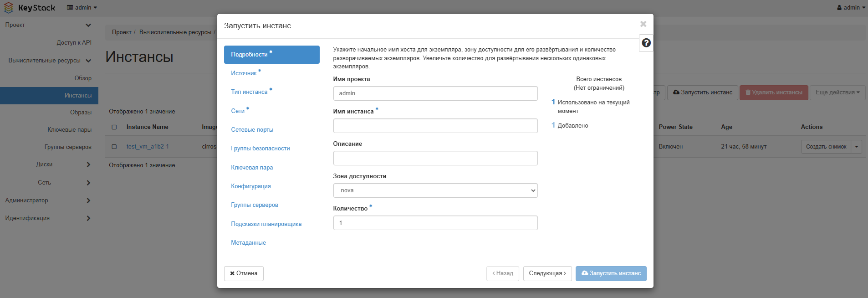Open the Тип инстанса tab
Viewport: 868px width, 298px height.
pyautogui.click(x=249, y=92)
